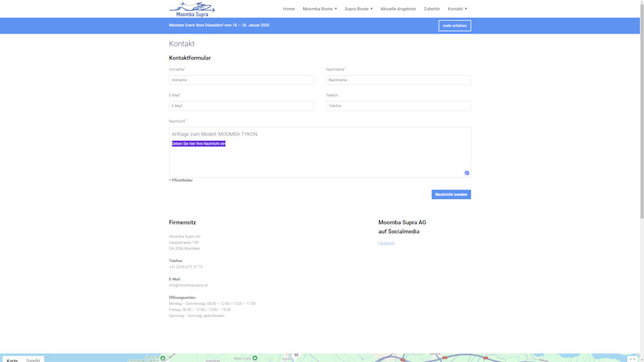Click the Firmensitz heading
The width and height of the screenshot is (644, 362).
182,223
